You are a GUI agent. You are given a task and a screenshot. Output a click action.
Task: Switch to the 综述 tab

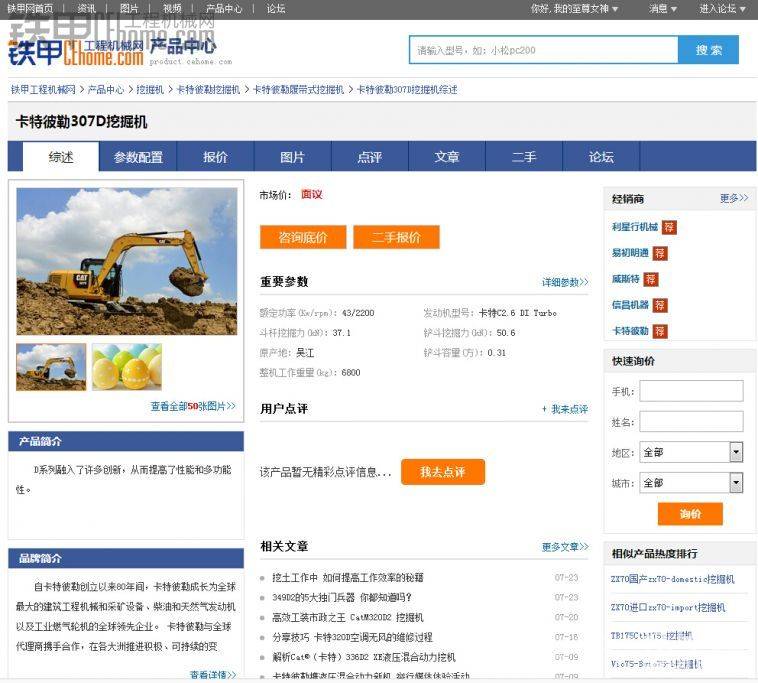pos(61,157)
